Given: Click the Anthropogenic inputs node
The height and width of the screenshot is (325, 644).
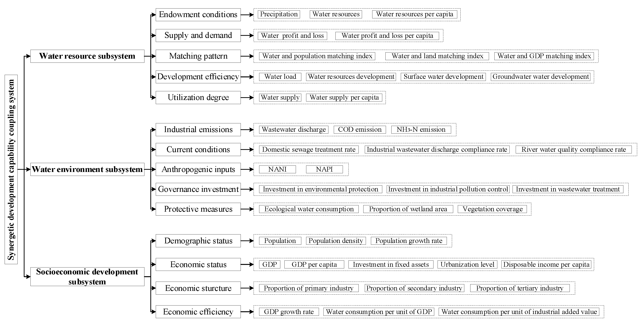Looking at the screenshot, I should (198, 169).
